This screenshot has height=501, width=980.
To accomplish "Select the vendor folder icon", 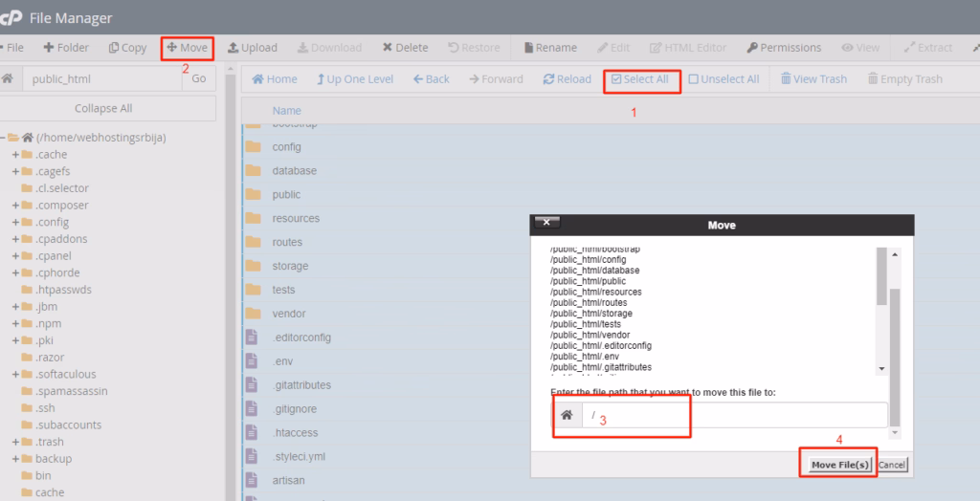I will (x=253, y=313).
